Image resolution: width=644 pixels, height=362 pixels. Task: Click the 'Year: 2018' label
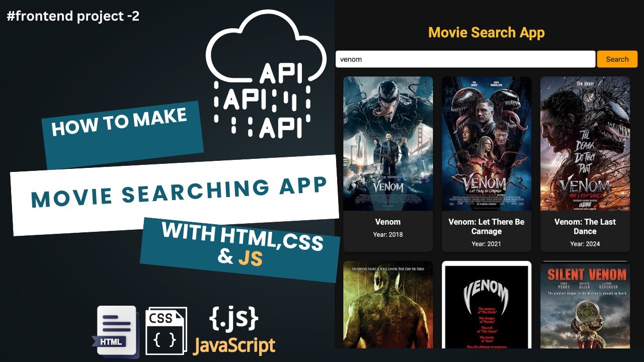point(388,234)
